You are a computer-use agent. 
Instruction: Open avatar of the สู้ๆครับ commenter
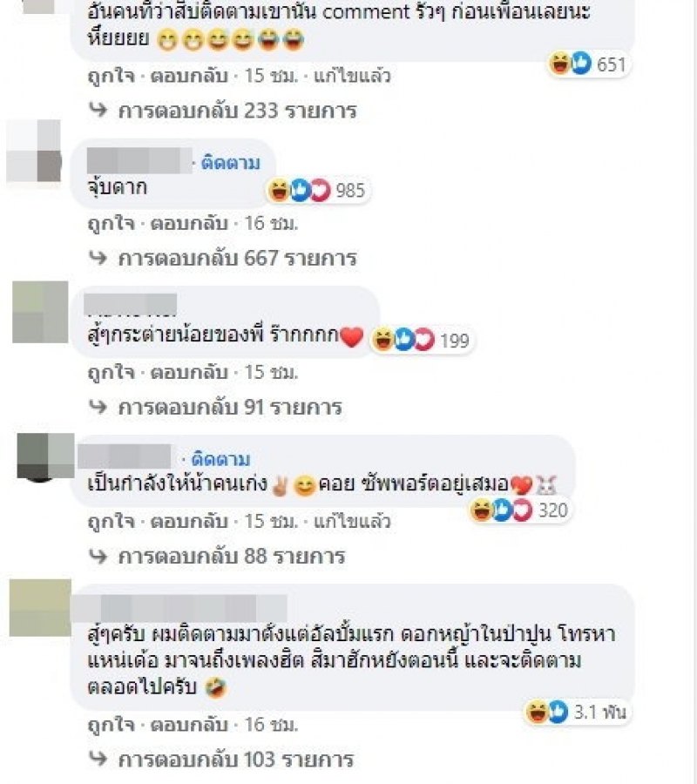click(x=40, y=607)
